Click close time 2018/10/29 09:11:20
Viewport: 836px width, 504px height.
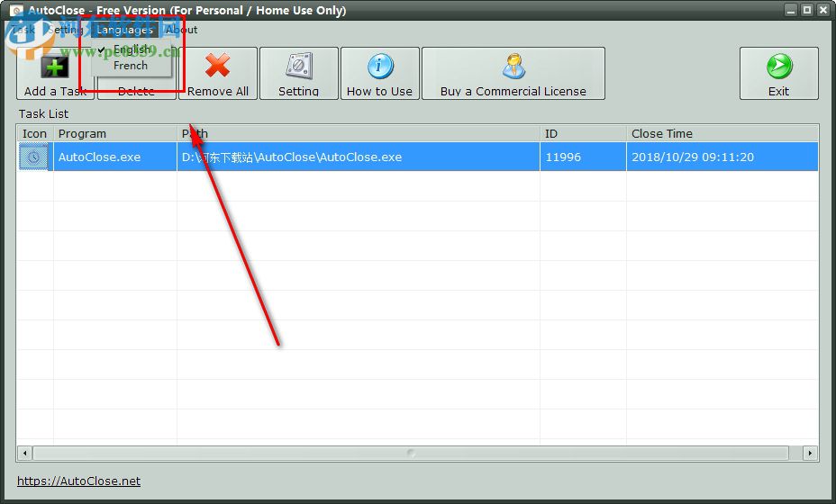click(722, 157)
